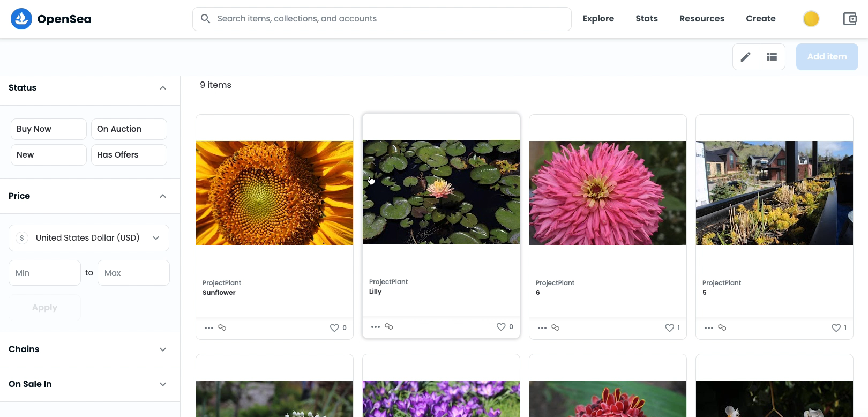Click the list view icon
This screenshot has height=417, width=868.
[772, 57]
